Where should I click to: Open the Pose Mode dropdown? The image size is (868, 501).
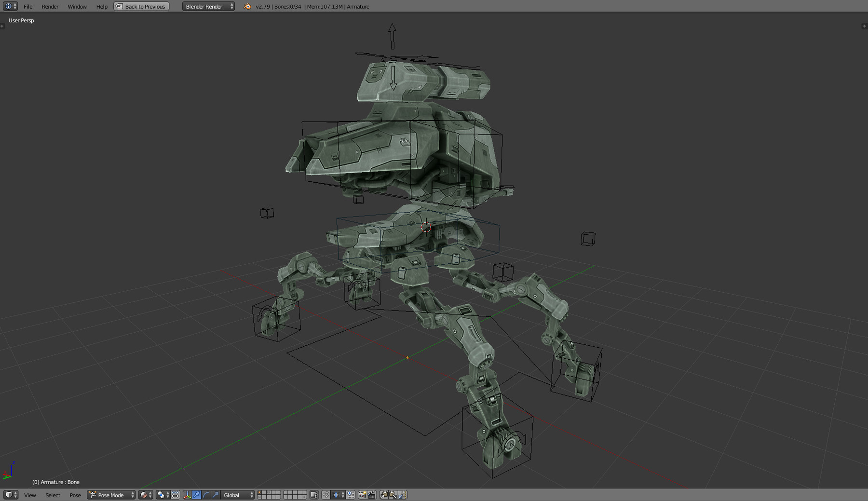click(x=110, y=495)
